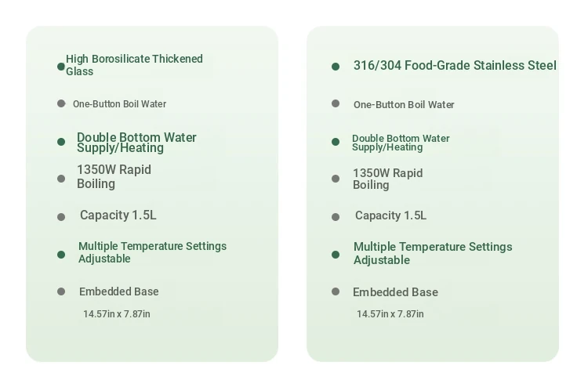
Task: Click gray bullet next to left One-Button Boil Water
Action: click(x=61, y=103)
